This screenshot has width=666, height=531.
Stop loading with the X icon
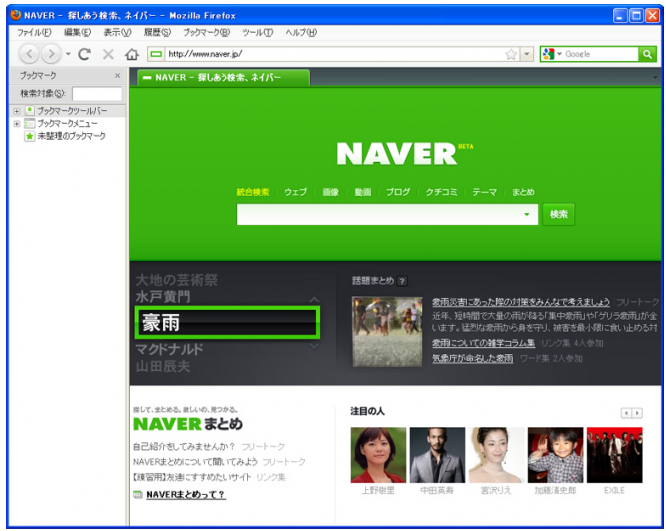pyautogui.click(x=108, y=54)
